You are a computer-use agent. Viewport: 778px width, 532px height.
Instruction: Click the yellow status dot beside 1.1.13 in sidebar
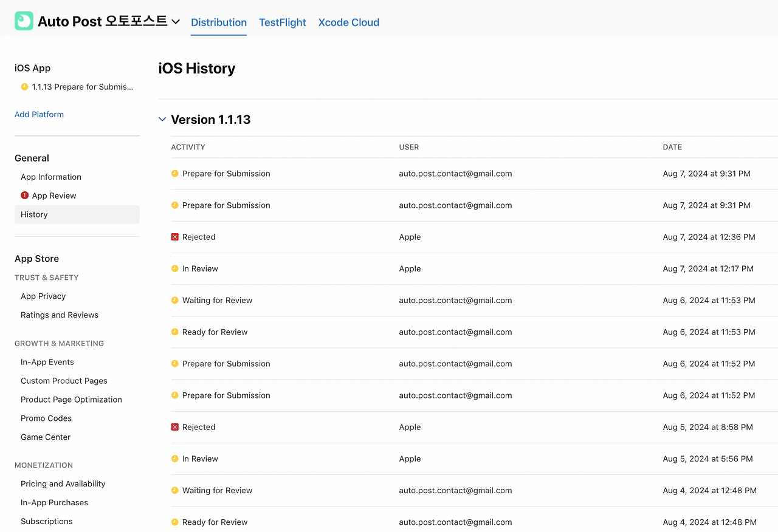[x=24, y=87]
